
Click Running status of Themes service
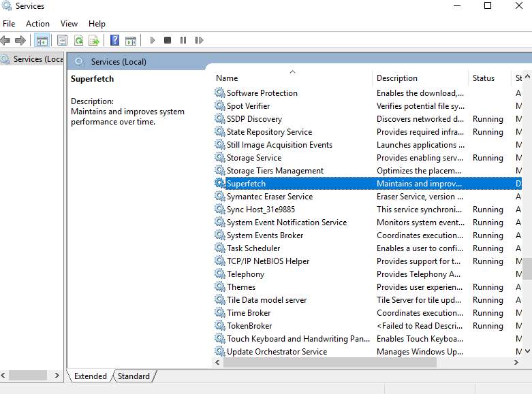click(488, 287)
